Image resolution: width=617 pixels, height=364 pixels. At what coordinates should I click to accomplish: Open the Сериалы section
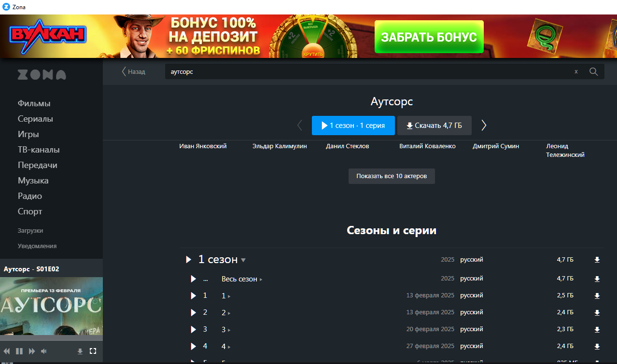[35, 119]
